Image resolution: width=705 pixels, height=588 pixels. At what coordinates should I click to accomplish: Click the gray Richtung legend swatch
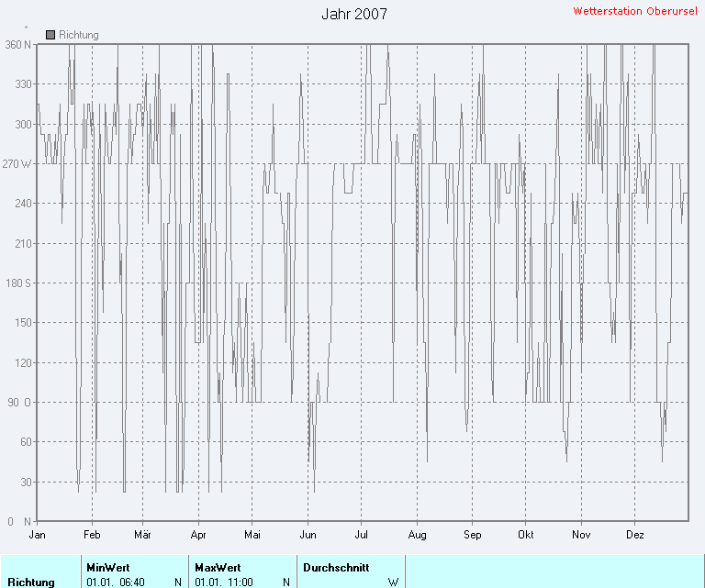(50, 35)
